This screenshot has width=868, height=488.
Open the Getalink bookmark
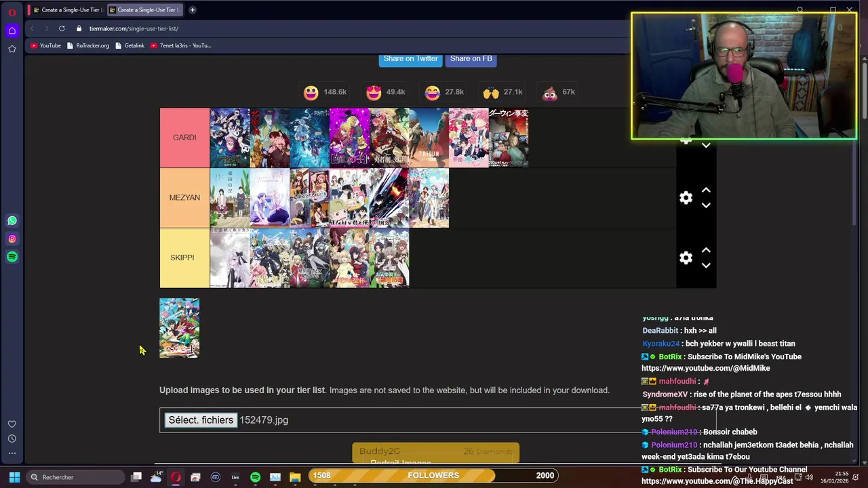[130, 45]
